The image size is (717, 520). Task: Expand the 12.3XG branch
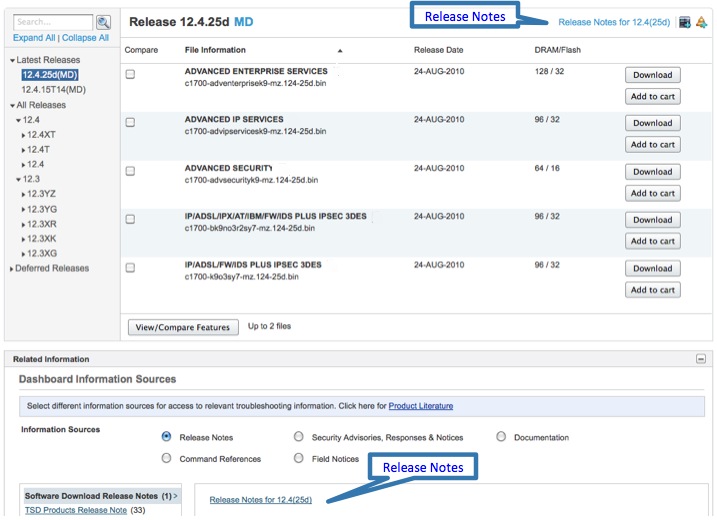tap(23, 254)
